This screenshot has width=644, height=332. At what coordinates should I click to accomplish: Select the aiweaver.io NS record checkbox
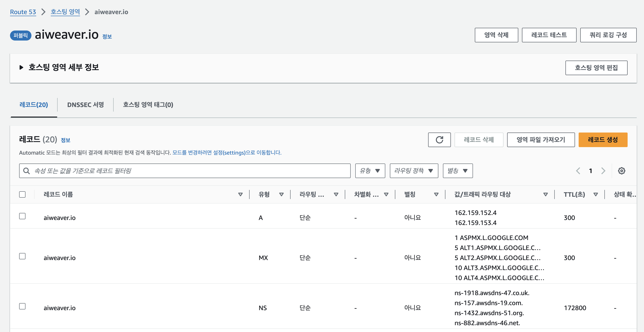22,306
